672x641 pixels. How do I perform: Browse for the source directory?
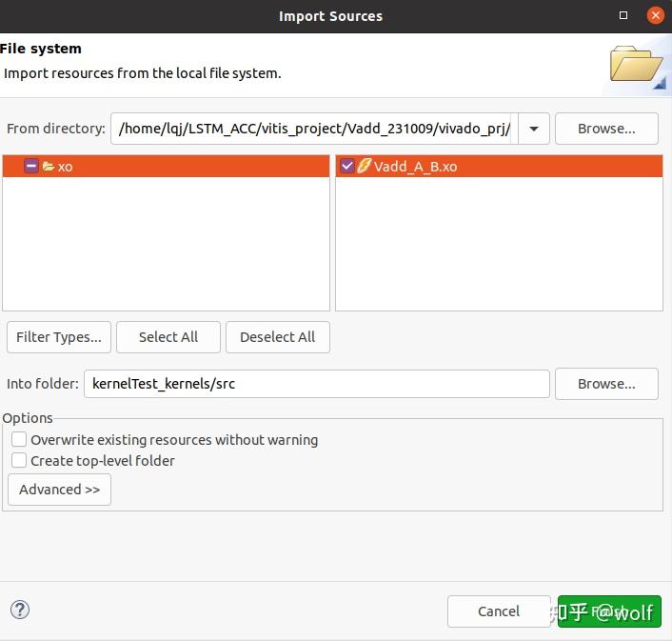(x=606, y=129)
